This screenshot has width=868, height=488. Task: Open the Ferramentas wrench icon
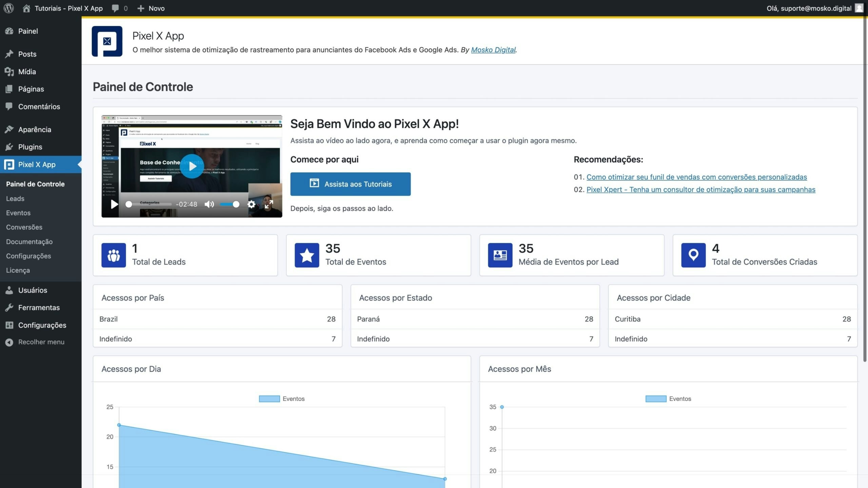[x=9, y=308]
